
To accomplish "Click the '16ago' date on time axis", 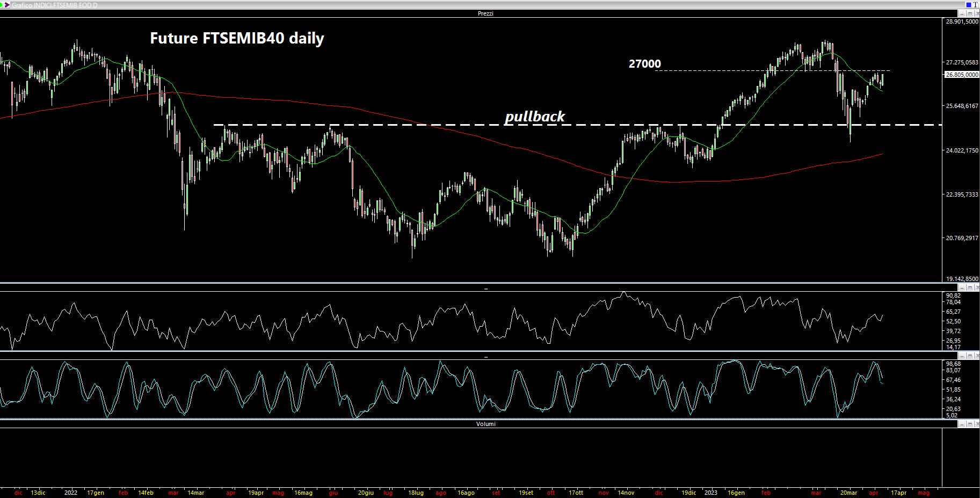I will (x=466, y=493).
